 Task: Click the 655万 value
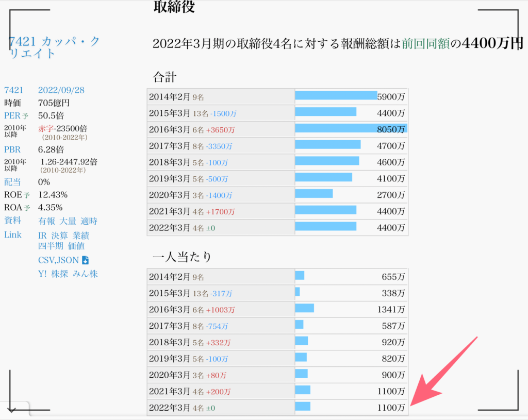coord(393,277)
